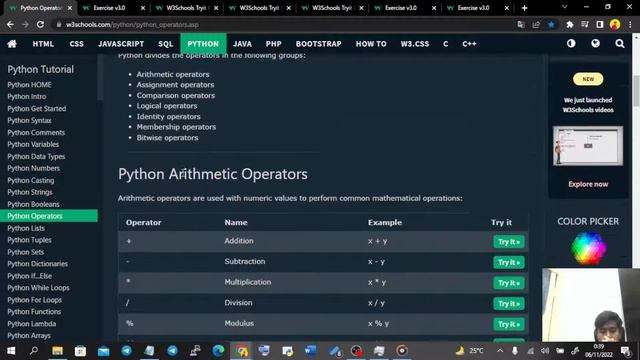640x360 pixels.
Task: Go back with browser back arrow
Action: tap(10, 24)
